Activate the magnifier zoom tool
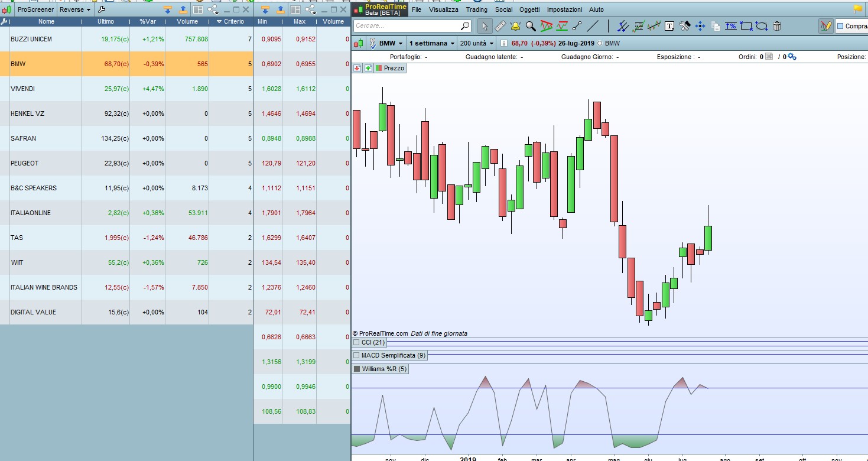The width and height of the screenshot is (868, 461). [531, 26]
